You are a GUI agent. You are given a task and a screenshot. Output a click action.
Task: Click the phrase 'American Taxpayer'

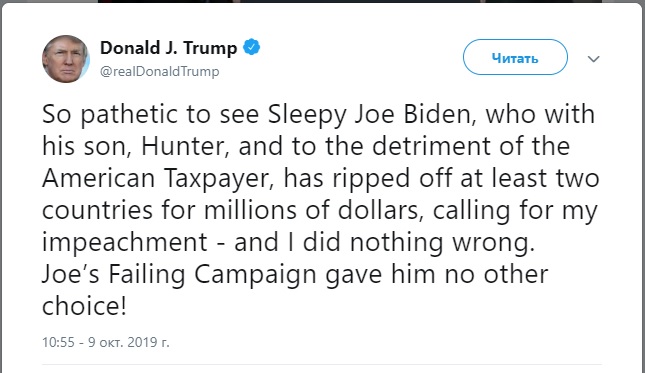point(158,178)
